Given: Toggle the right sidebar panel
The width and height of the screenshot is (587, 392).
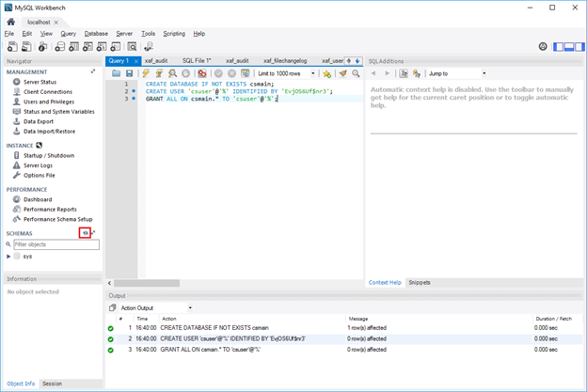Looking at the screenshot, I should pyautogui.click(x=579, y=47).
